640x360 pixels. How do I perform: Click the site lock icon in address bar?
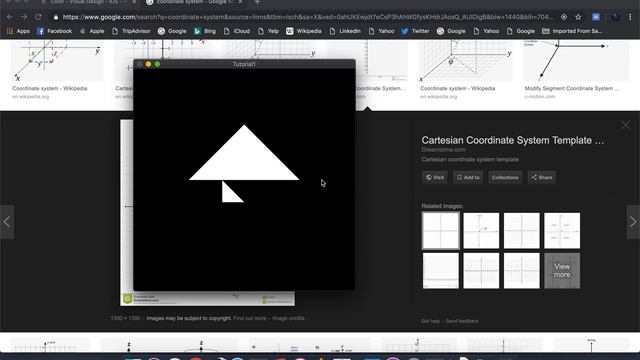[x=56, y=17]
